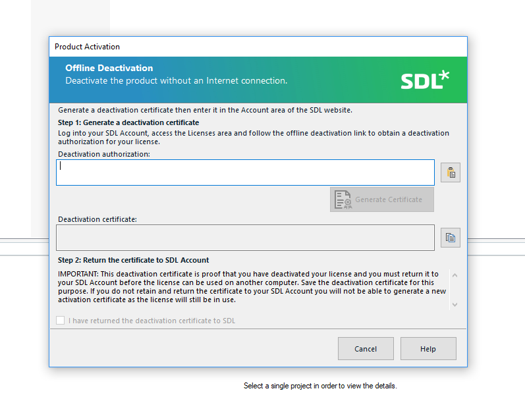The height and width of the screenshot is (420, 525).
Task: Click the 'Select a single project' message
Action: click(x=320, y=386)
